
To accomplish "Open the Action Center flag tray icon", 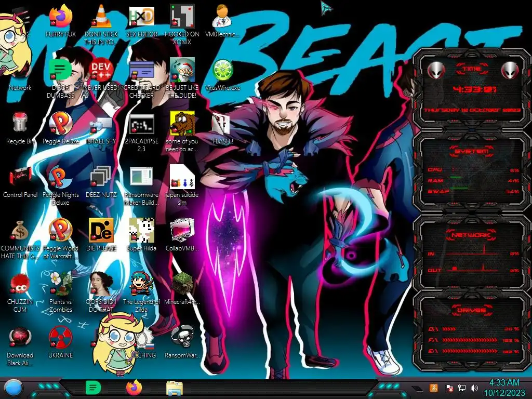I will click(x=449, y=388).
